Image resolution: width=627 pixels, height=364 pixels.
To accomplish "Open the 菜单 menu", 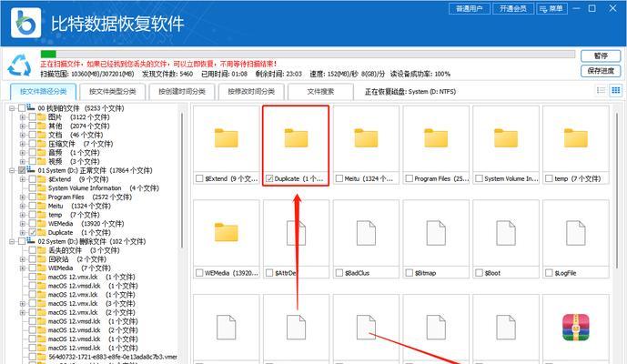I will [551, 9].
